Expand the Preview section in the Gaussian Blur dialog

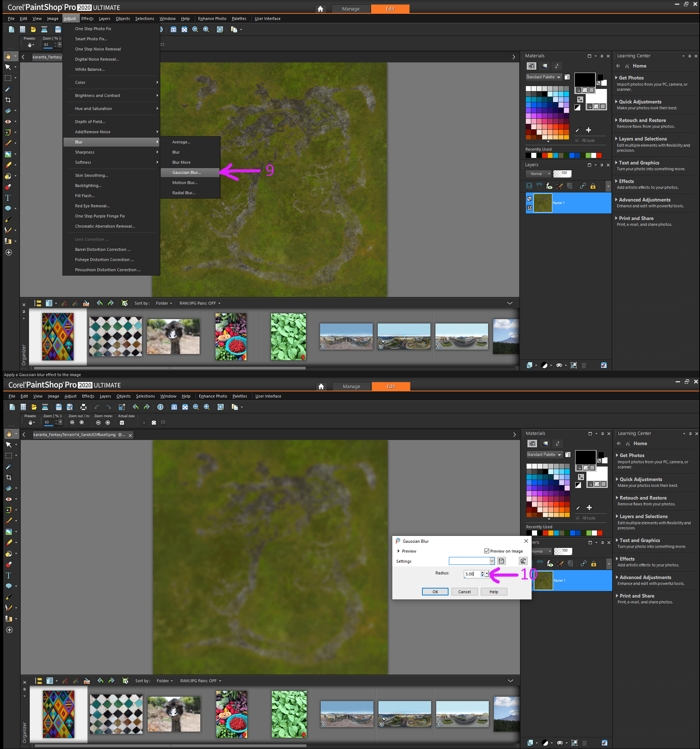398,551
